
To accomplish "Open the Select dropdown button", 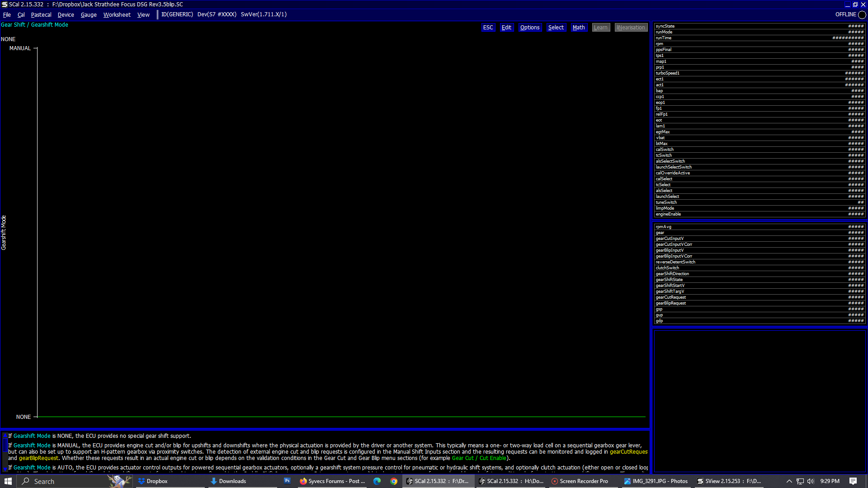I will tap(556, 28).
